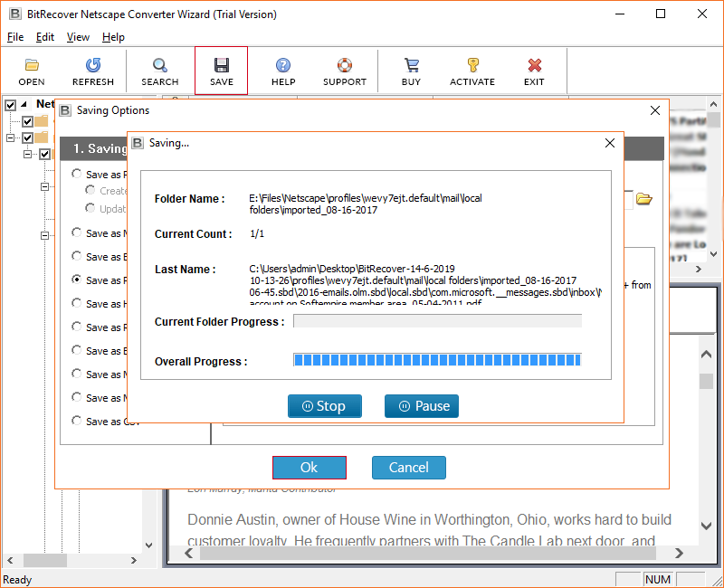Click the REFRESH toolbar icon
Screen dimensions: 724x588
click(93, 65)
